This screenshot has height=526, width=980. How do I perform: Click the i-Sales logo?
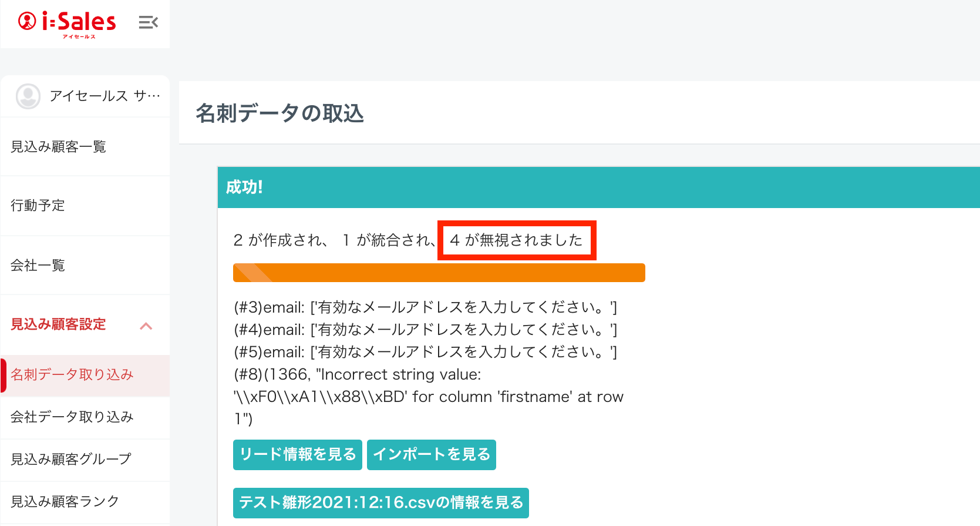(x=67, y=24)
